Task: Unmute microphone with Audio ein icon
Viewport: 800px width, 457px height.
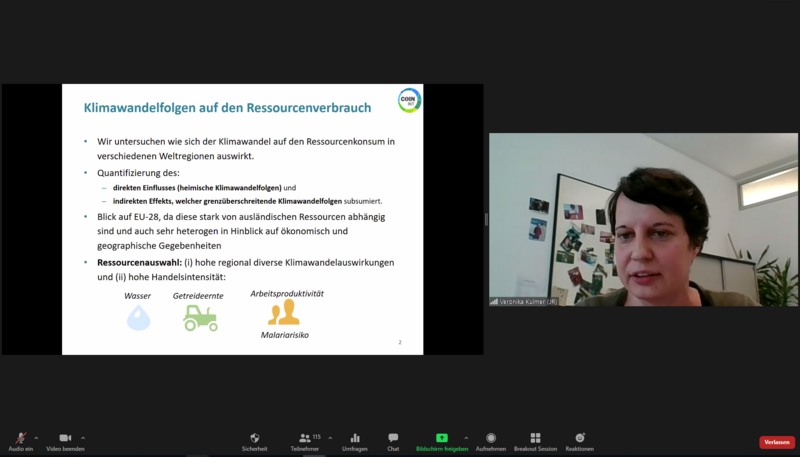Action: tap(19, 440)
